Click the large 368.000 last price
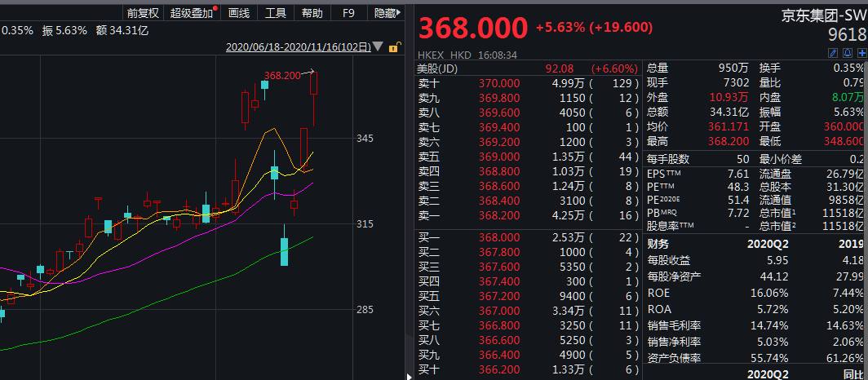Screen dimensions: 868x380 [x=473, y=29]
